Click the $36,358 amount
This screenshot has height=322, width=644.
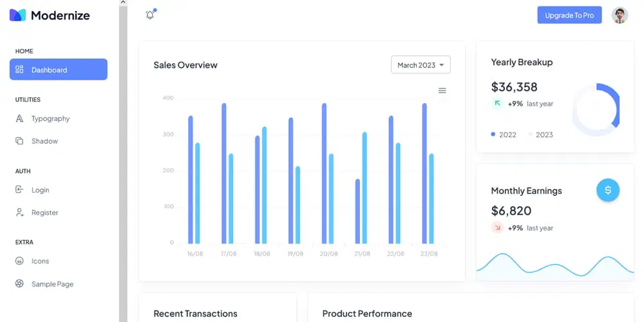pyautogui.click(x=514, y=87)
